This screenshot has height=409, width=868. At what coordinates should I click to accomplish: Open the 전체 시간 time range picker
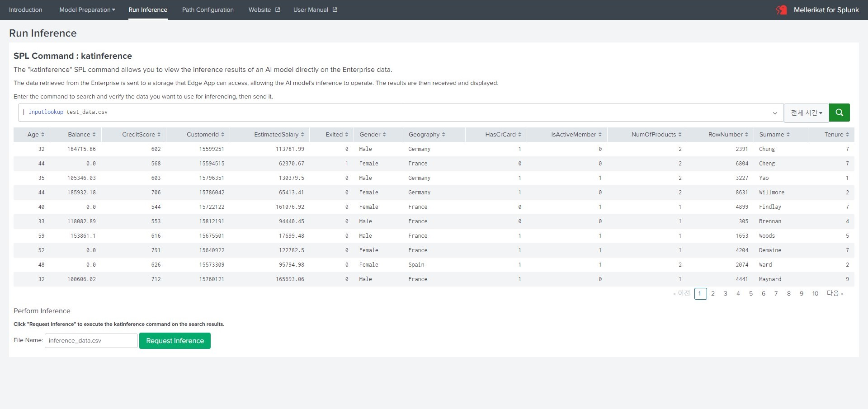[x=806, y=113]
